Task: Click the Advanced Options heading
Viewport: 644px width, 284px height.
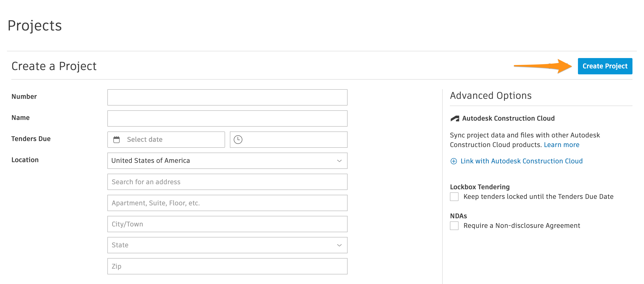Action: pos(491,96)
